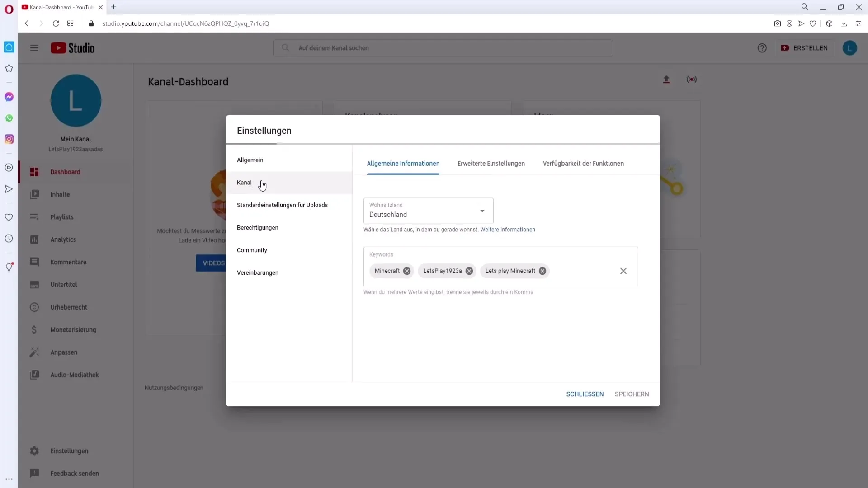Expand the Wohnsitzland dropdown

(483, 211)
